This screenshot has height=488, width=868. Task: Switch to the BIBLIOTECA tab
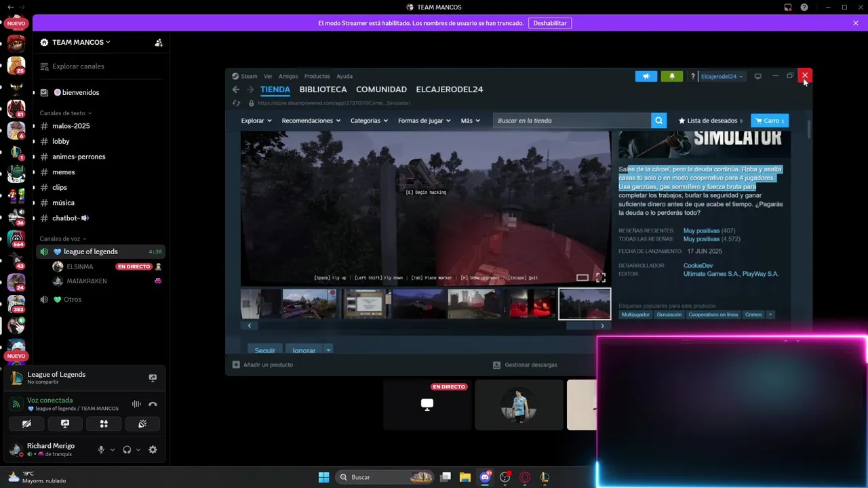click(323, 89)
